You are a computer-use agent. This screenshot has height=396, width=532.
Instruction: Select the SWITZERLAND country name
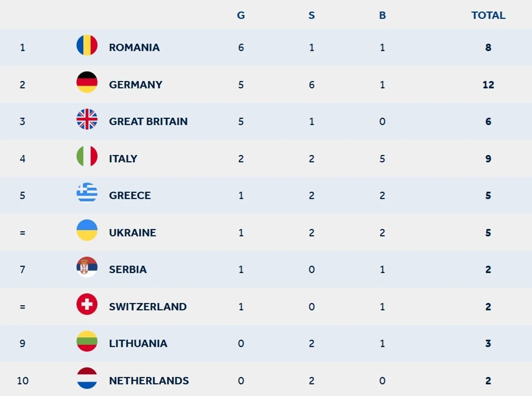click(x=148, y=307)
